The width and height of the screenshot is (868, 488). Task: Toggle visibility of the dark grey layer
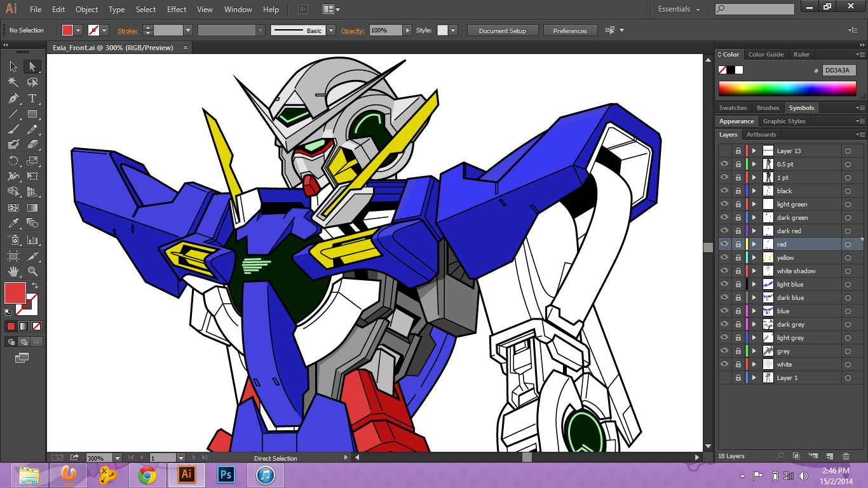[x=724, y=324]
